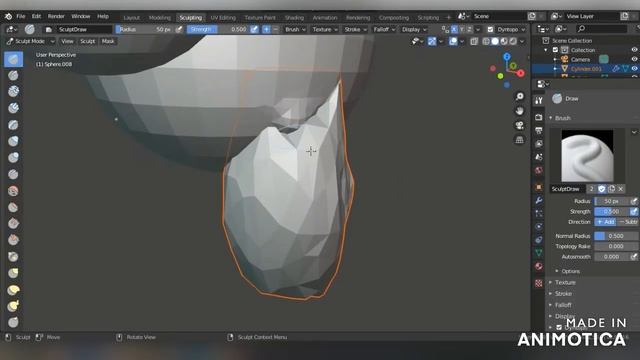Duplicate SculptDraw brush with copy icon

(611, 189)
